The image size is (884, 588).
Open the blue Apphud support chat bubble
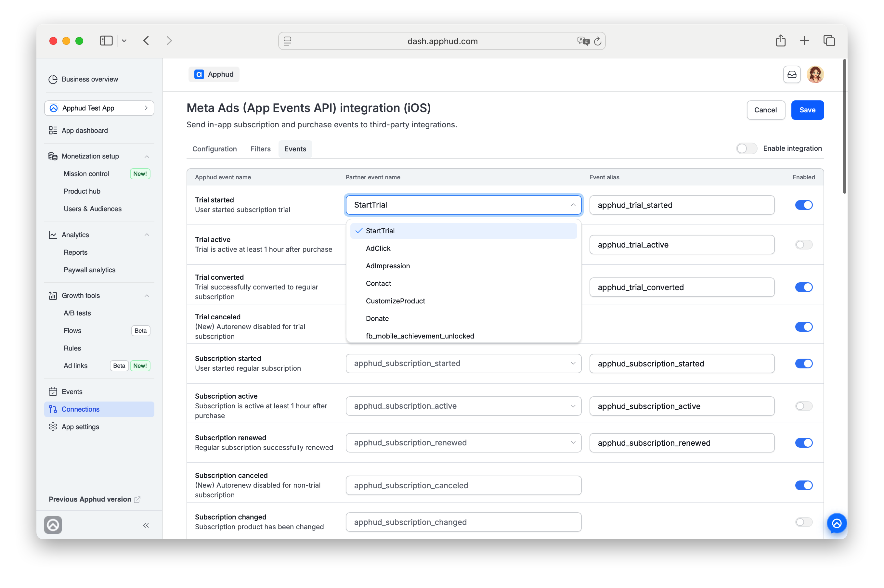coord(836,523)
